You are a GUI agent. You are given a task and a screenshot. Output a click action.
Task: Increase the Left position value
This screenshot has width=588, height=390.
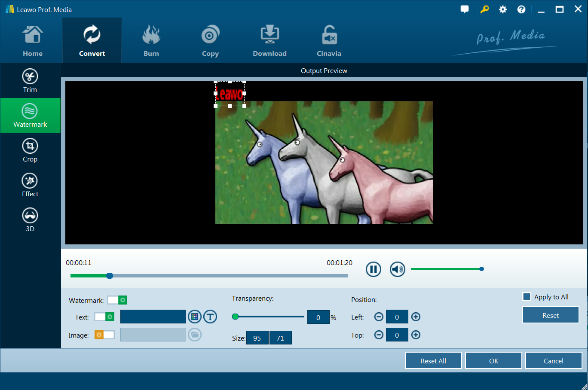click(416, 317)
